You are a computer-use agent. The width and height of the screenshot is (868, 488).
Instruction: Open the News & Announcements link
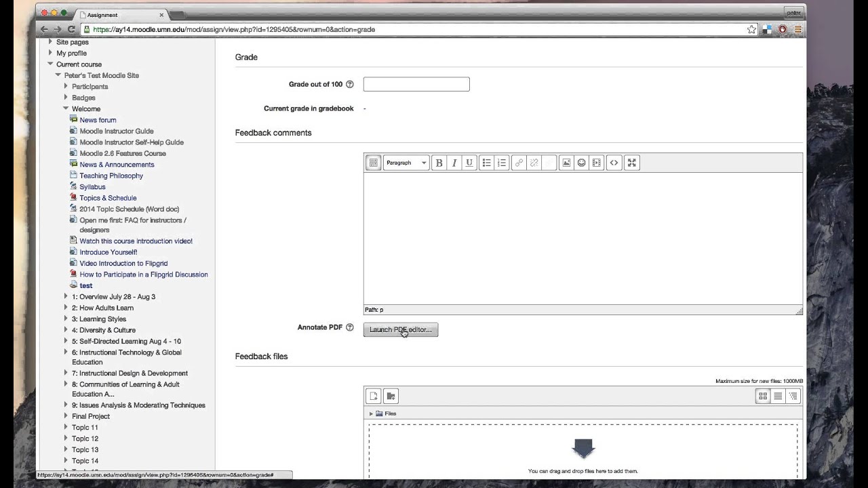coord(117,165)
